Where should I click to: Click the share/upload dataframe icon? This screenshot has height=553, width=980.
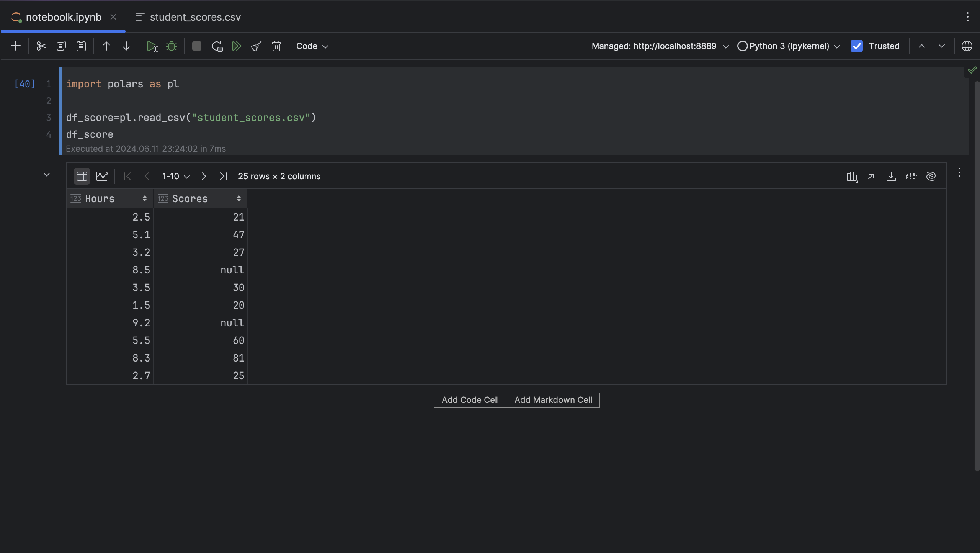[x=870, y=177]
